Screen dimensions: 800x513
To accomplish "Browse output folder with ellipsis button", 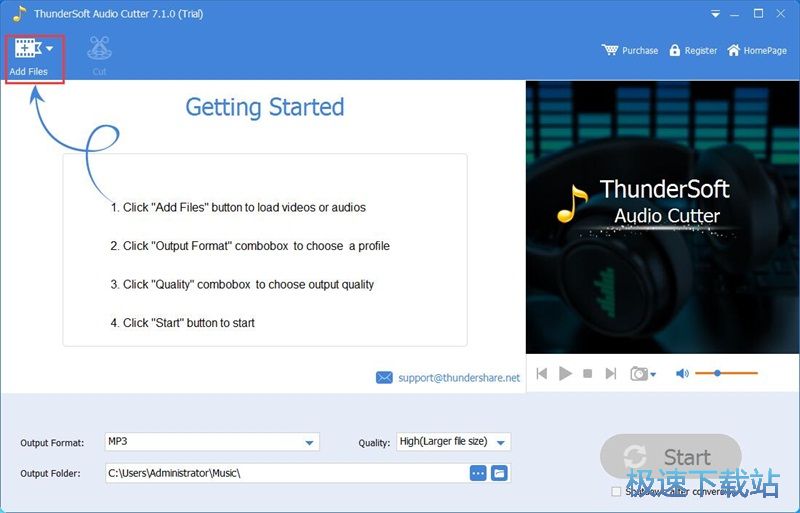I will point(478,473).
